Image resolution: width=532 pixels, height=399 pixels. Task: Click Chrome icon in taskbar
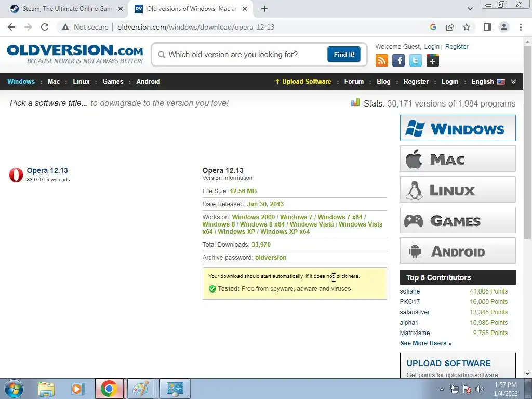[x=109, y=389]
